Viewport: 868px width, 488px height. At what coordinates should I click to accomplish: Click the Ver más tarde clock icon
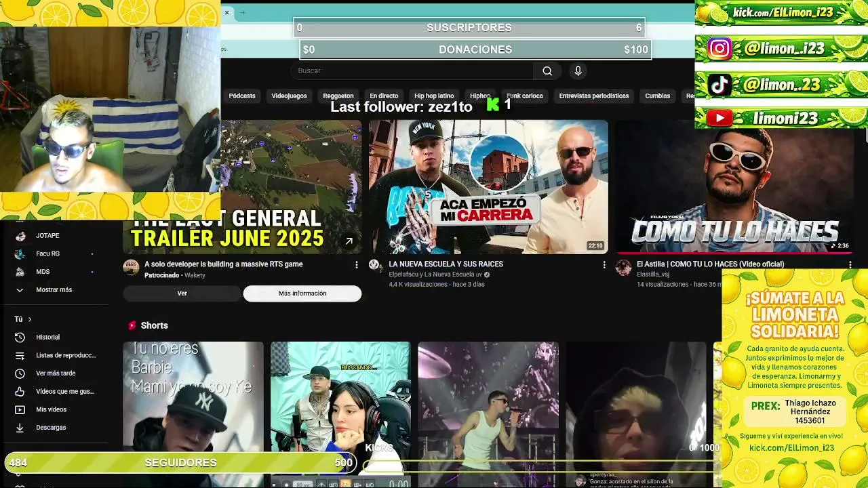[x=20, y=373]
